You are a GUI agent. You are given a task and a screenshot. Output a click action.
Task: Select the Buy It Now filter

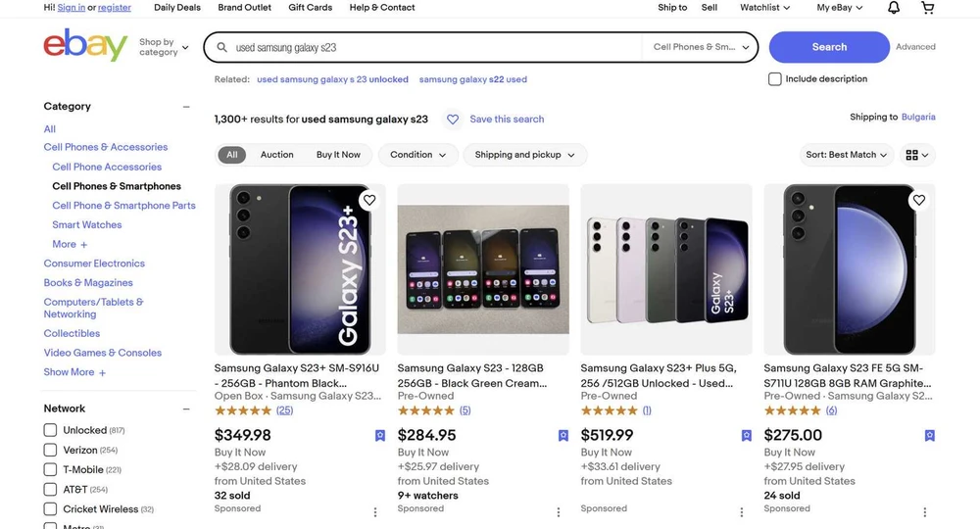338,155
